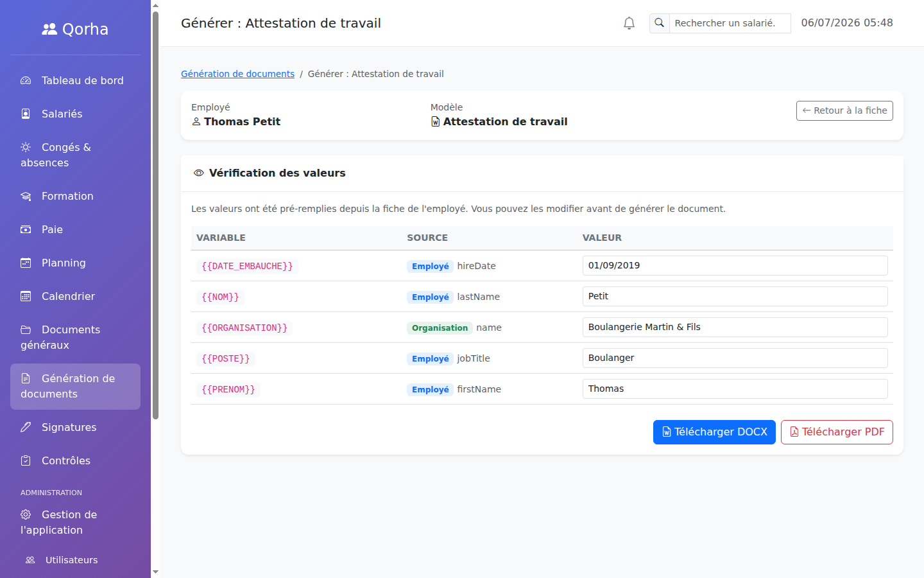Screen dimensions: 924x578
Task: Click the {{DATE_EMBAUCHE}} variable tag
Action: pyautogui.click(x=247, y=266)
